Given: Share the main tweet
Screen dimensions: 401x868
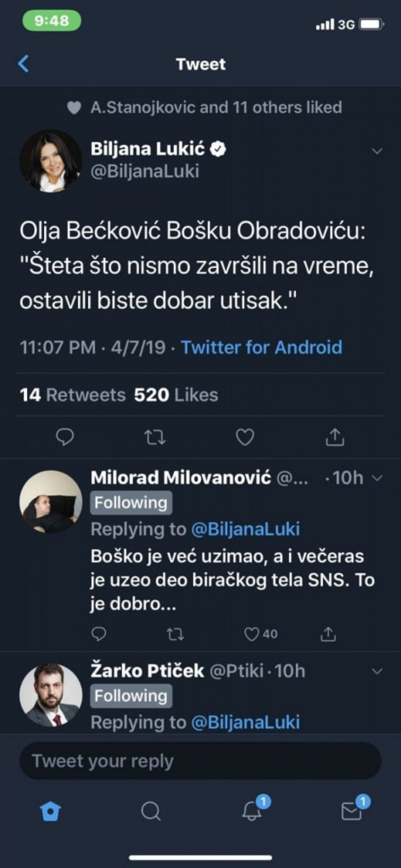Looking at the screenshot, I should 335,437.
